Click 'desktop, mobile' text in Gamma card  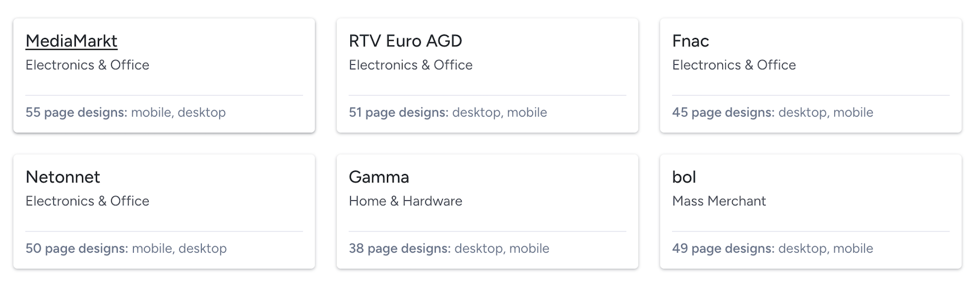(502, 248)
